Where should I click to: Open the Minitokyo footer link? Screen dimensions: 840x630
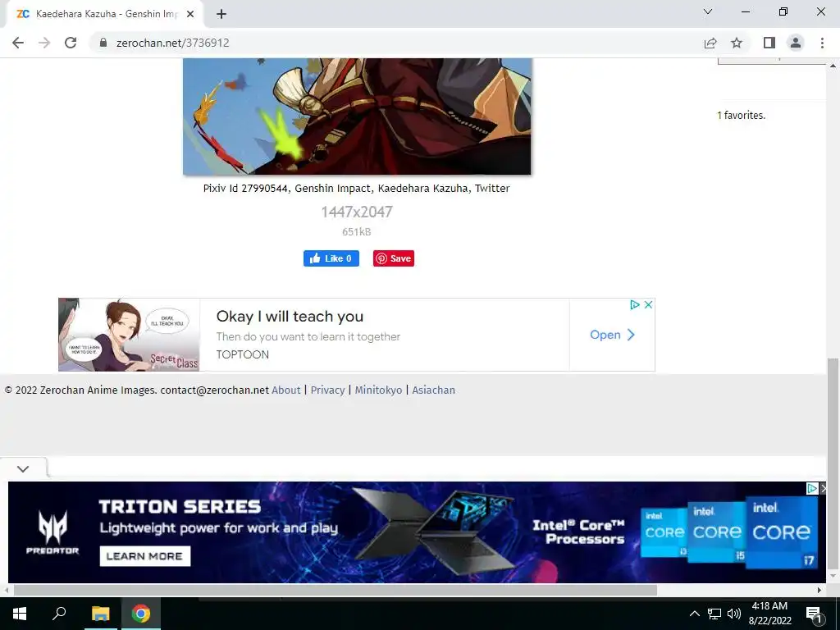[x=378, y=390]
